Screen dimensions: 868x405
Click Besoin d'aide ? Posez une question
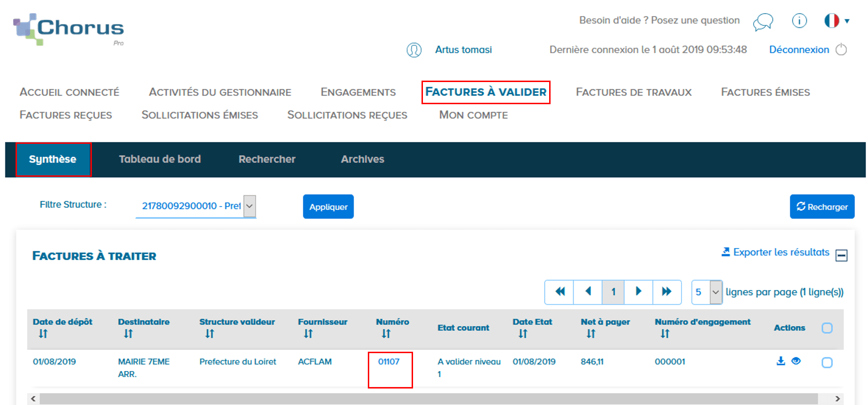point(659,20)
